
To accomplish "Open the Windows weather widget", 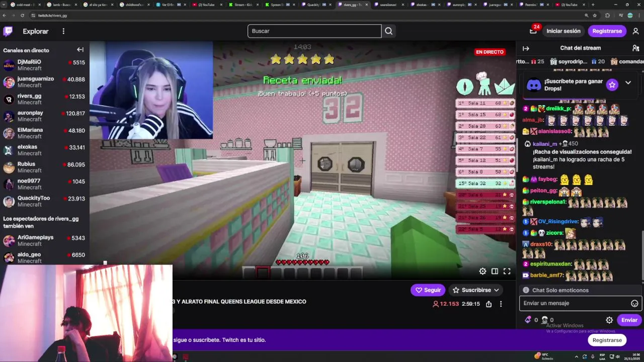I will coord(544,356).
